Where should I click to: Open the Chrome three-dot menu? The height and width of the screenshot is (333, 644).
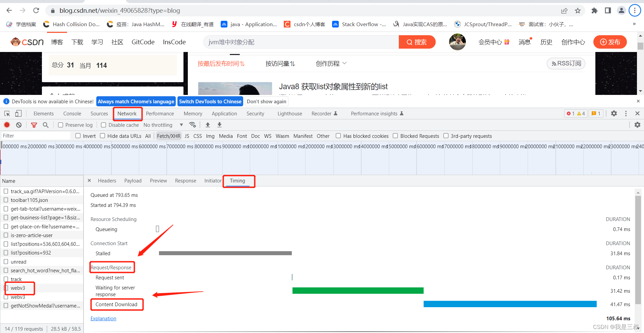tap(634, 10)
